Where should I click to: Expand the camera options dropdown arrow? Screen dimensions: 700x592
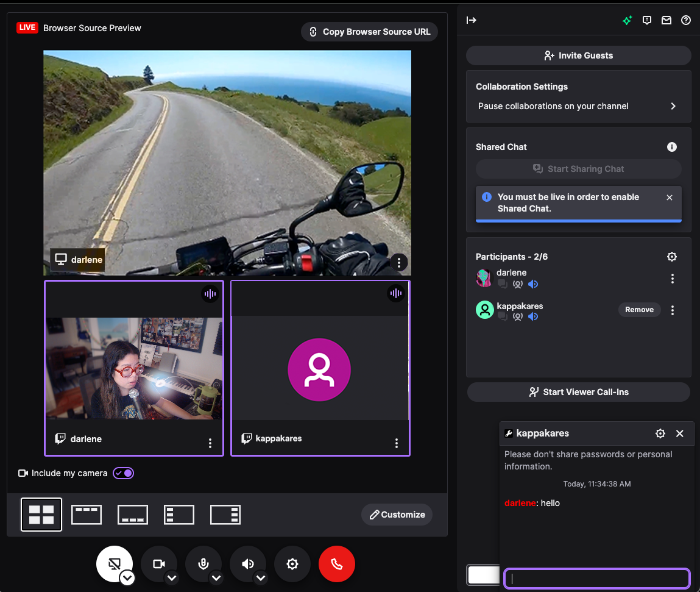coord(172,578)
